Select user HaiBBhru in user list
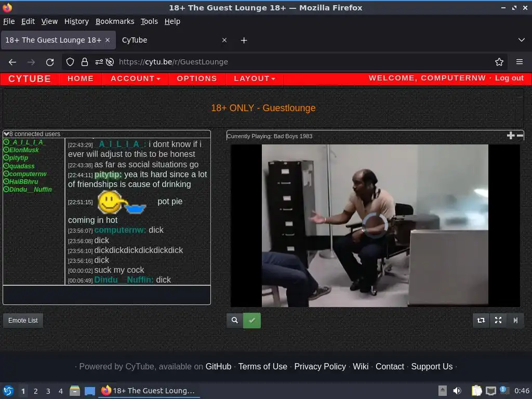The width and height of the screenshot is (532, 399). click(23, 181)
